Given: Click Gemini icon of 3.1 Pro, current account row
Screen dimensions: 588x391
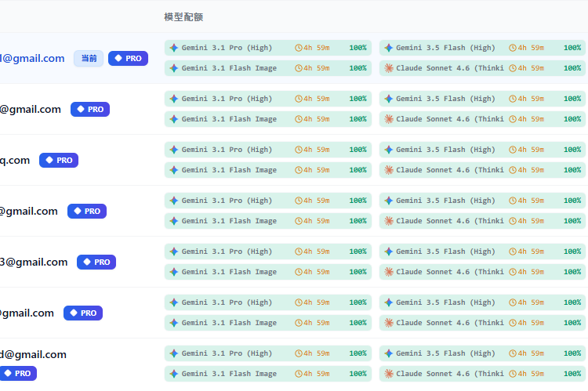Looking at the screenshot, I should coord(173,48).
